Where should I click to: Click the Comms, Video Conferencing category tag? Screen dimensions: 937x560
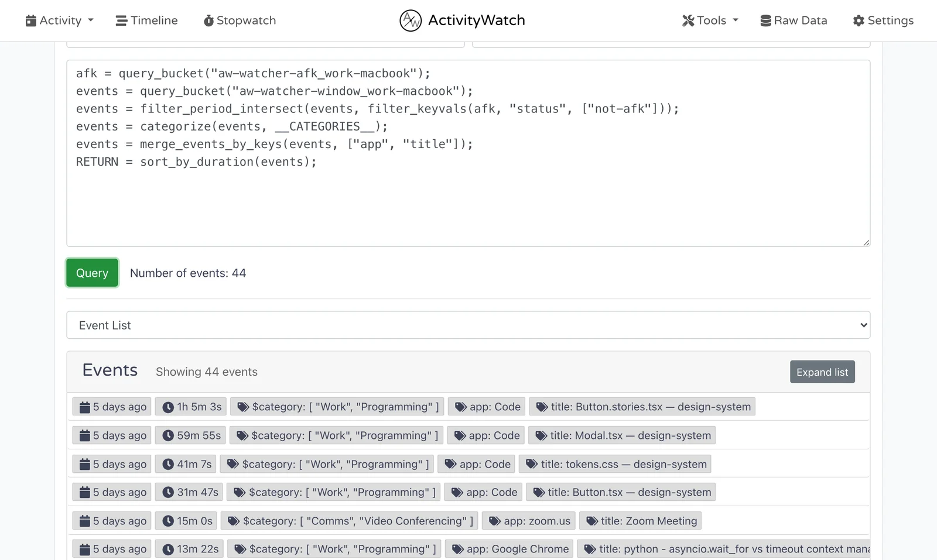pos(350,521)
